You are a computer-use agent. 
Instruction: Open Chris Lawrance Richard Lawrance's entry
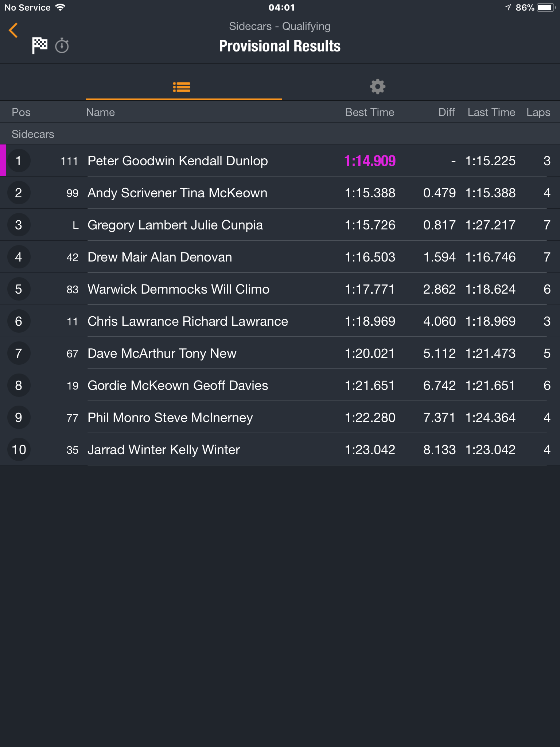tap(280, 321)
